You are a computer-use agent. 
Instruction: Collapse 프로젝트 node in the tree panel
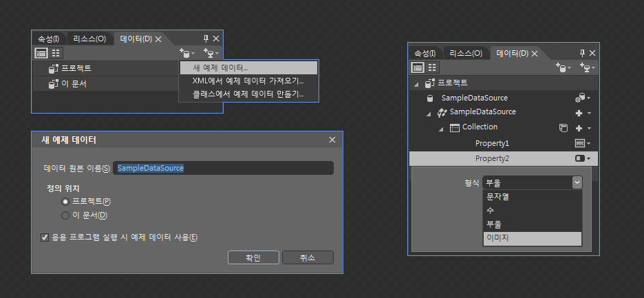(417, 83)
